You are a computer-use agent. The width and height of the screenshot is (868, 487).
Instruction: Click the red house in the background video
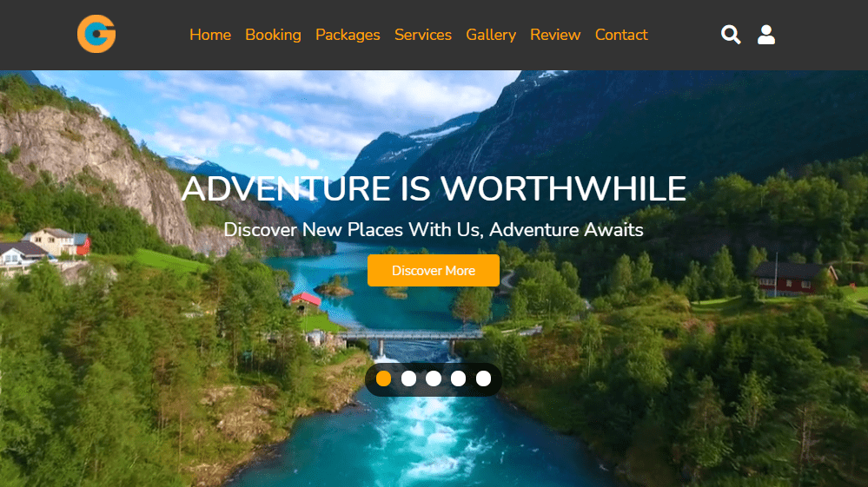coord(792,279)
